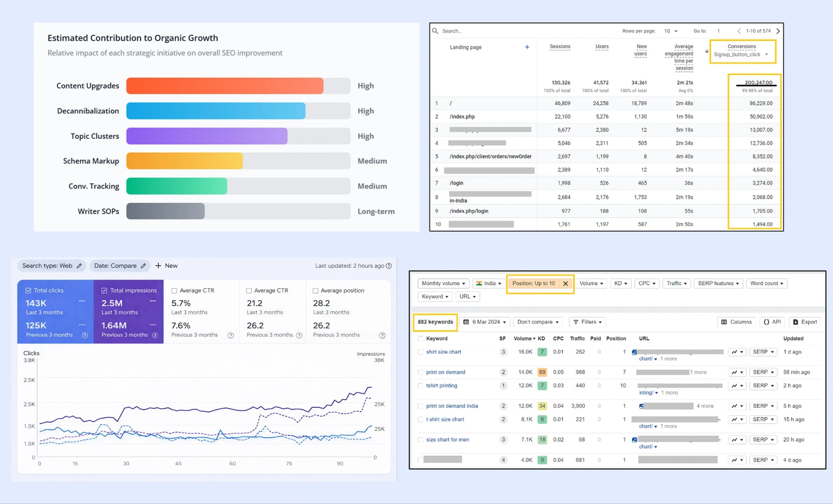Click the search magnifier icon in landing page table
Screen dimensions: 833x504
(435, 31)
